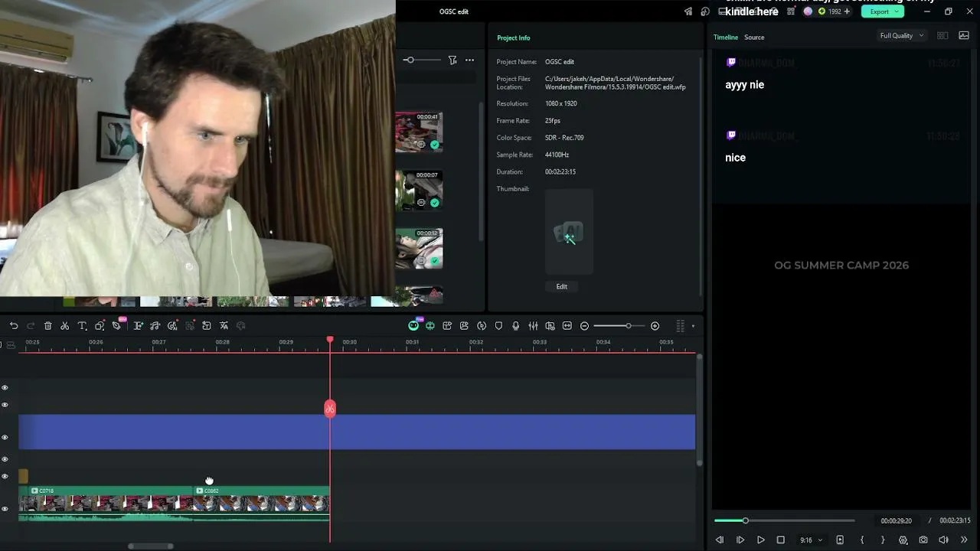Open the audio mixer icon
The height and width of the screenshot is (551, 980).
pos(533,326)
